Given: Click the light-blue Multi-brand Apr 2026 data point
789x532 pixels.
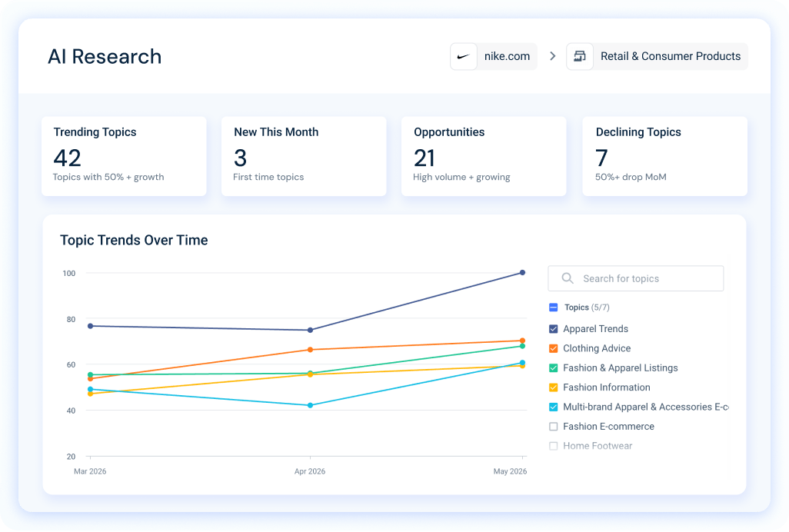Looking at the screenshot, I should click(x=310, y=405).
